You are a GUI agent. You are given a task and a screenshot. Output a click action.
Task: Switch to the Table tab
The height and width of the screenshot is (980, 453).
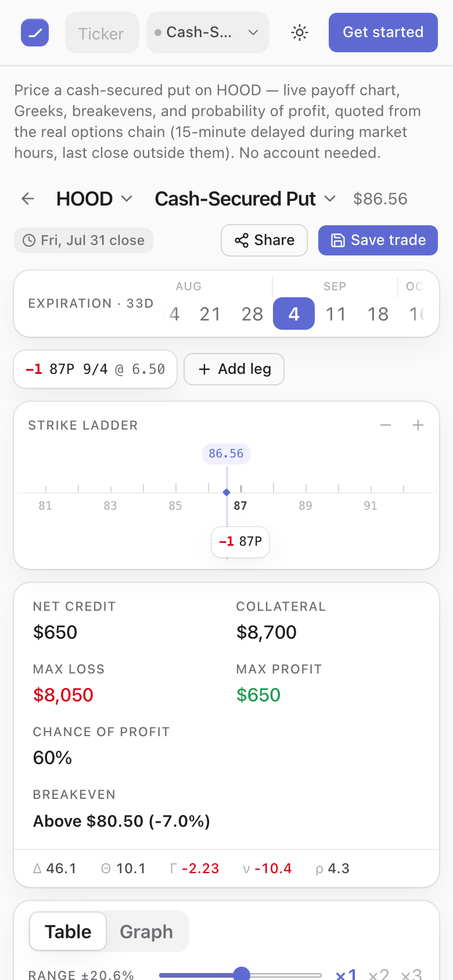pyautogui.click(x=68, y=932)
